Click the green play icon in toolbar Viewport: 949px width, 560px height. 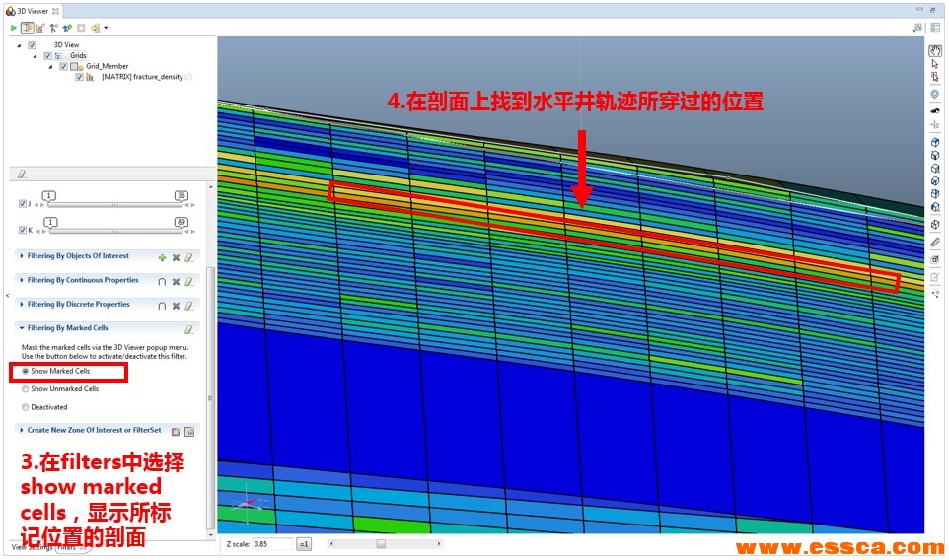tap(14, 28)
